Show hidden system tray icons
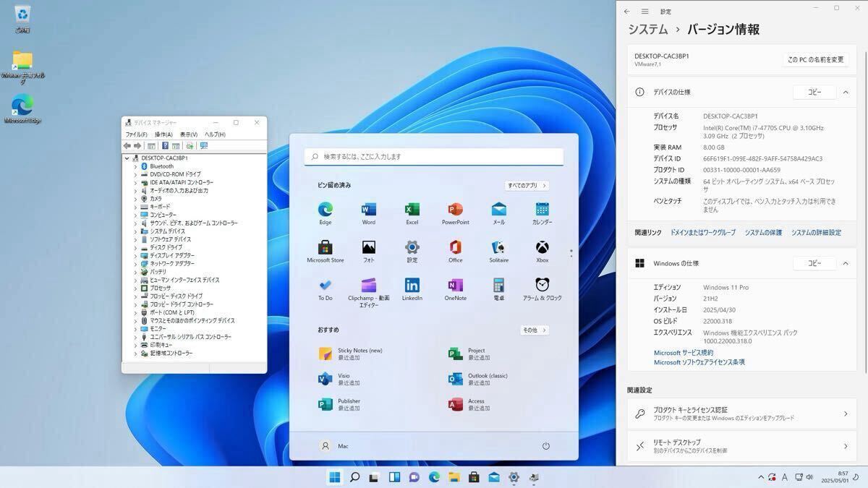Viewport: 868px width, 488px height. tap(761, 477)
